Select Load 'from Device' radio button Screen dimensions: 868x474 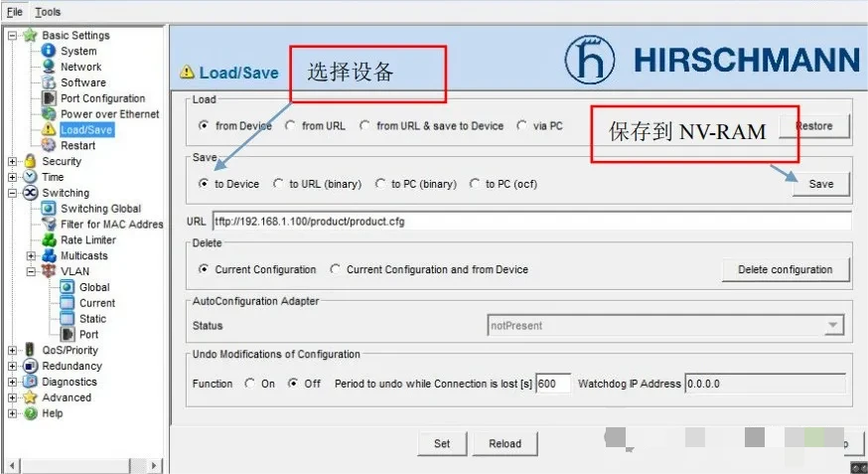point(204,125)
